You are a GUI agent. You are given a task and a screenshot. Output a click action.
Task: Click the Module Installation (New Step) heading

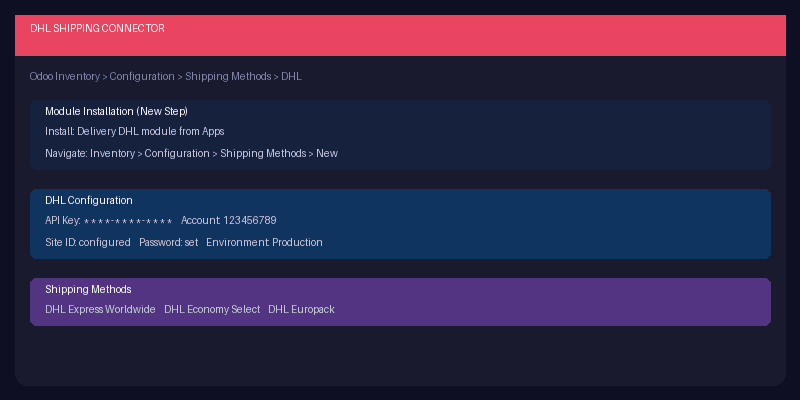[116, 111]
